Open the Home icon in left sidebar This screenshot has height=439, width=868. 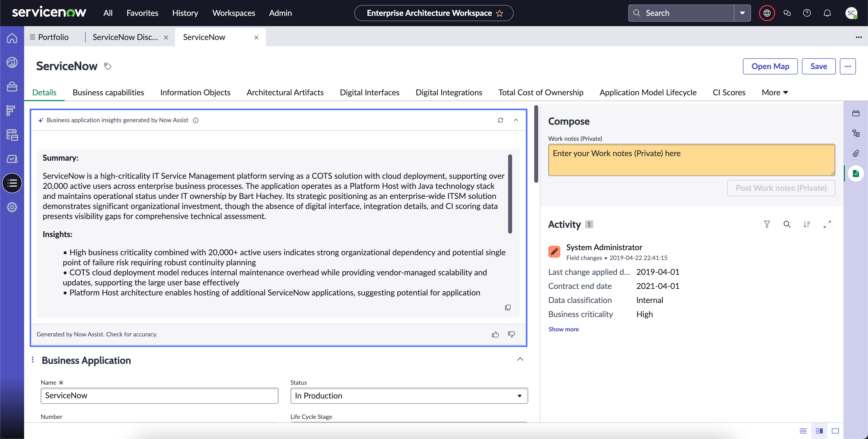(x=12, y=38)
